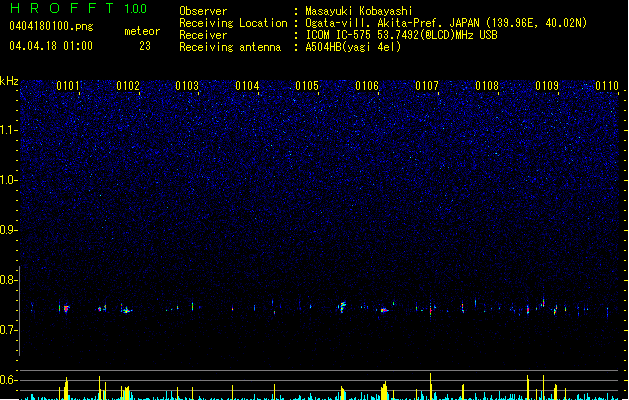Click the 0.9 kHz axis label

click(x=8, y=230)
